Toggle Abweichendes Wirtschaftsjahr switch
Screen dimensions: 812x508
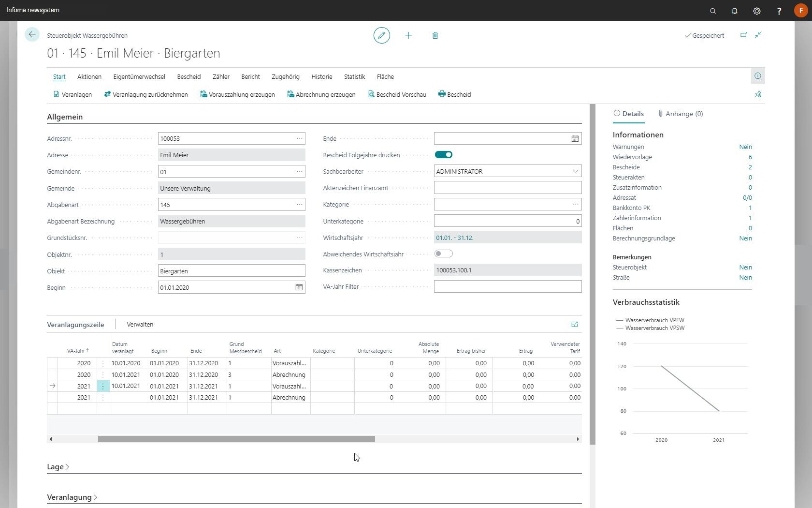point(443,254)
